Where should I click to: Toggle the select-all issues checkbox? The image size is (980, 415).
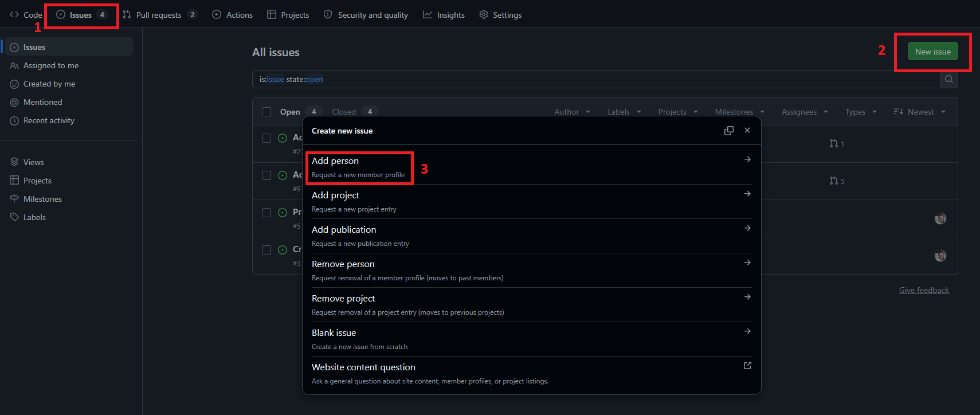click(266, 112)
